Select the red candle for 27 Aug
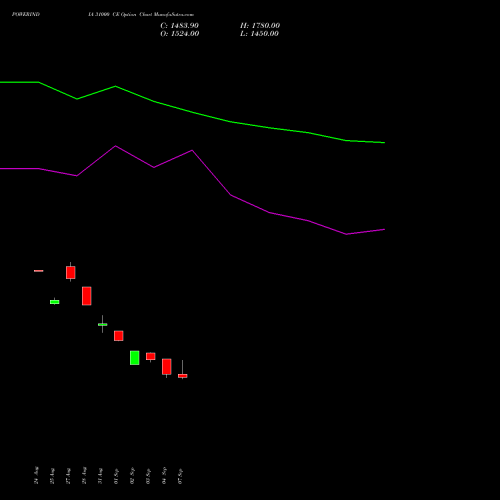The width and height of the screenshot is (500, 500). pos(71,272)
